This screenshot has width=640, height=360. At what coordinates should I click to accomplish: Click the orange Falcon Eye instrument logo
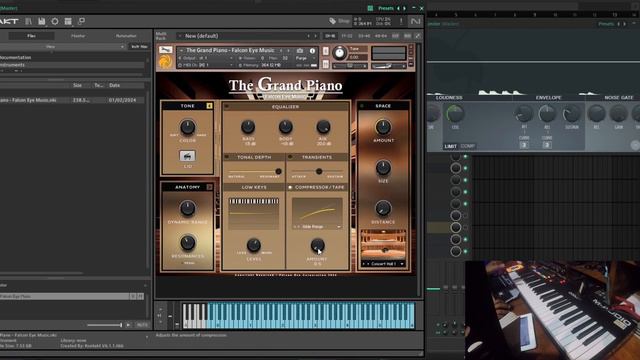point(165,62)
